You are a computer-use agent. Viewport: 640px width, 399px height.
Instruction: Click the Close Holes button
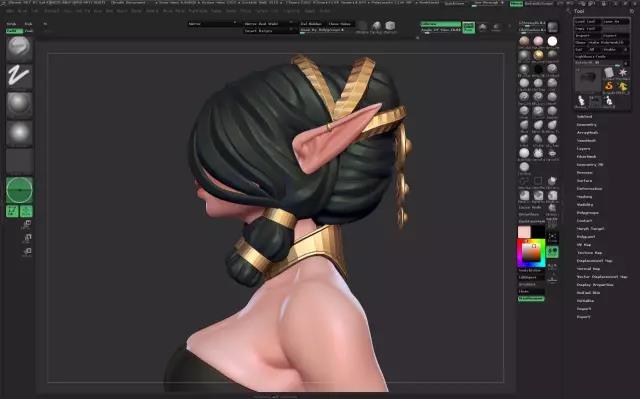pyautogui.click(x=340, y=24)
